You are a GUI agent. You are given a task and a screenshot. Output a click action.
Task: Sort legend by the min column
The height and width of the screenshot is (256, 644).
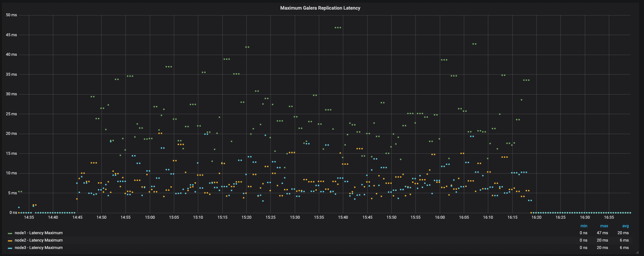coord(584,226)
